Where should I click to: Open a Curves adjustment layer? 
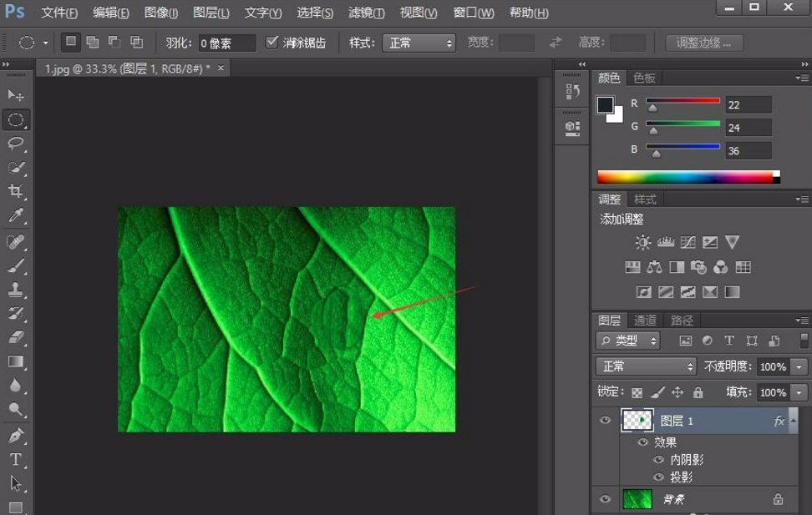coord(689,242)
